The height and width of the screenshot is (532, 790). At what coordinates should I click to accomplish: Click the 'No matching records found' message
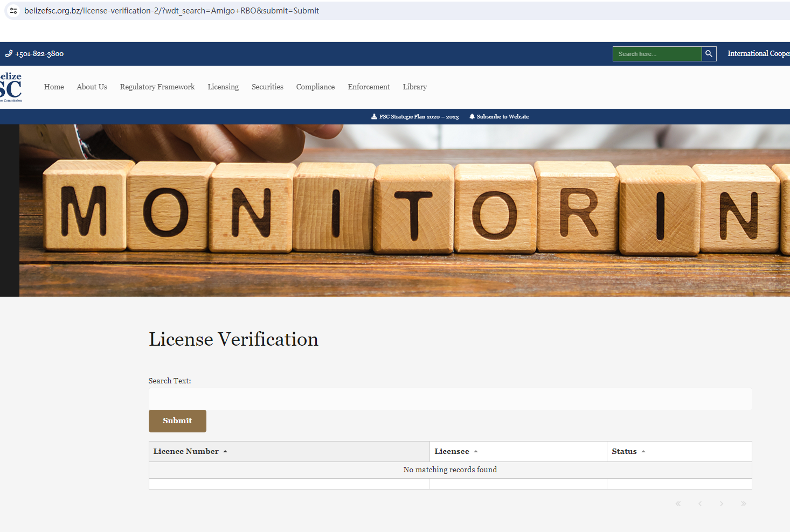tap(451, 470)
